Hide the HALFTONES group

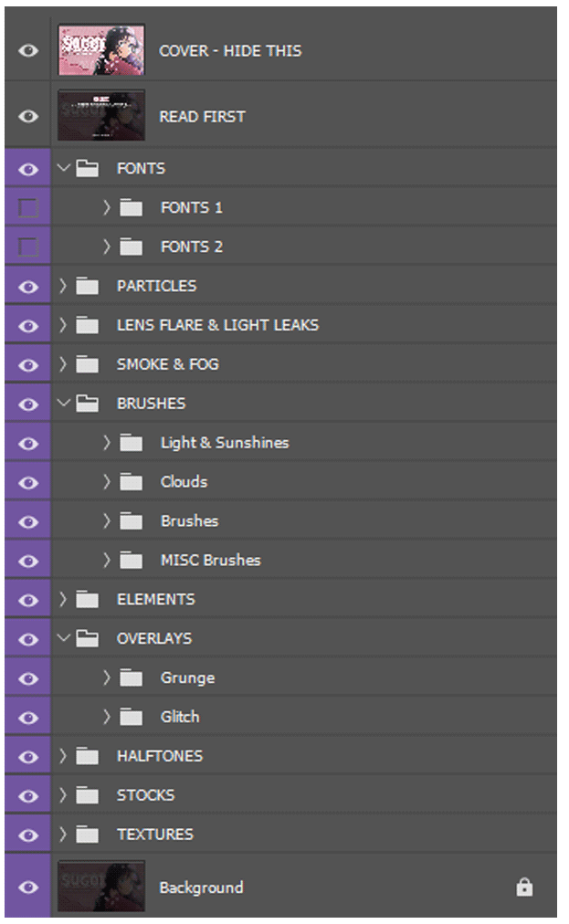tap(27, 757)
